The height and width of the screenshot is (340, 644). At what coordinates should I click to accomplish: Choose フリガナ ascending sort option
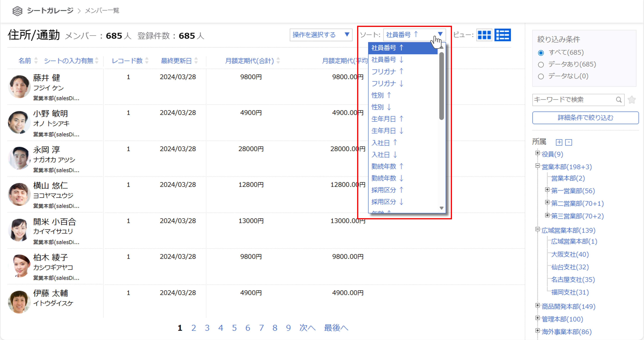(x=387, y=72)
